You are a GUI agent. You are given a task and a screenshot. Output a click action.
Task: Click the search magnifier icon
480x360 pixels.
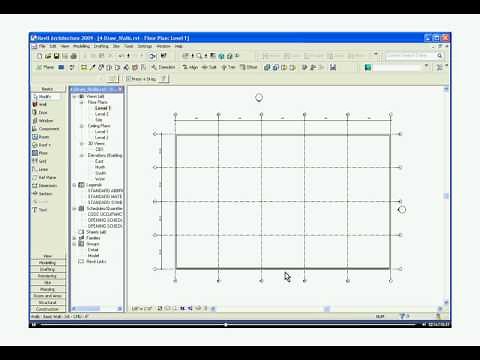coord(440,56)
